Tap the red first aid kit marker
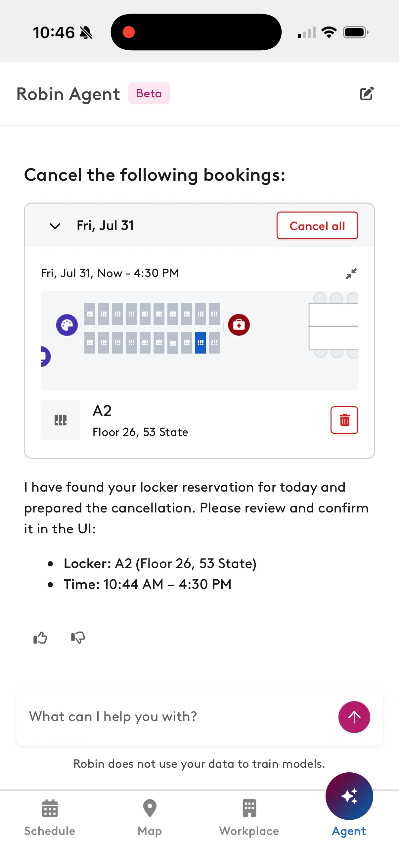This screenshot has width=399, height=868. (x=239, y=325)
